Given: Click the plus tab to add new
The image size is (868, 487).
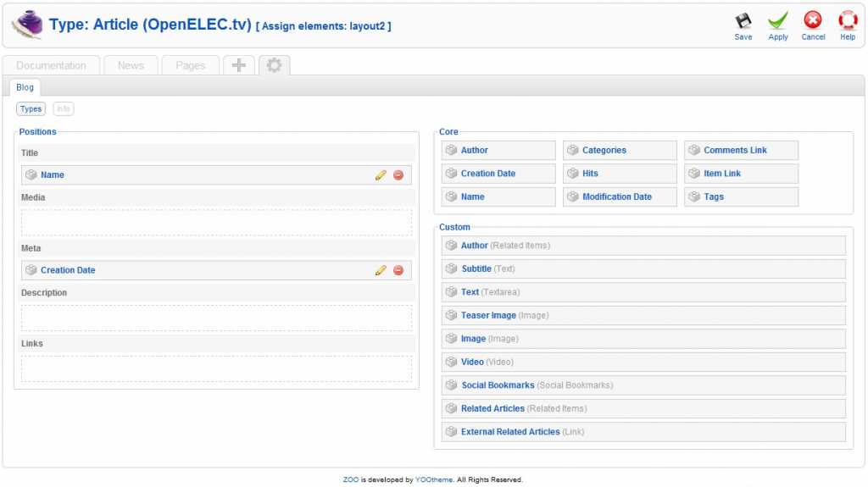Looking at the screenshot, I should coord(238,65).
